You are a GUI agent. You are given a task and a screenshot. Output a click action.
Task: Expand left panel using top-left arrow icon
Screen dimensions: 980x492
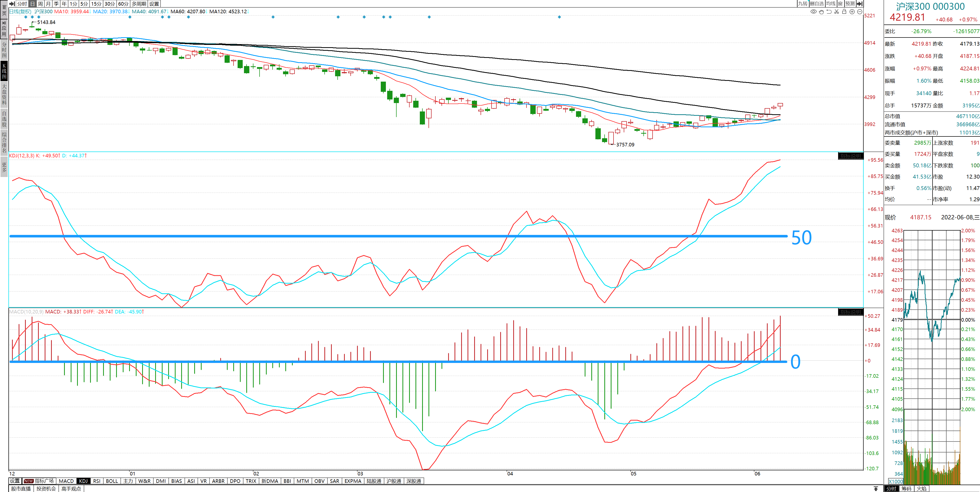[x=12, y=4]
